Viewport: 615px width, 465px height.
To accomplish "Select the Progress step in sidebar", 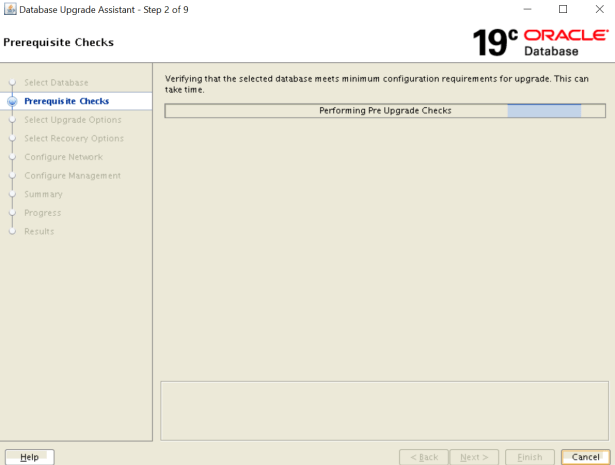I will tap(42, 213).
